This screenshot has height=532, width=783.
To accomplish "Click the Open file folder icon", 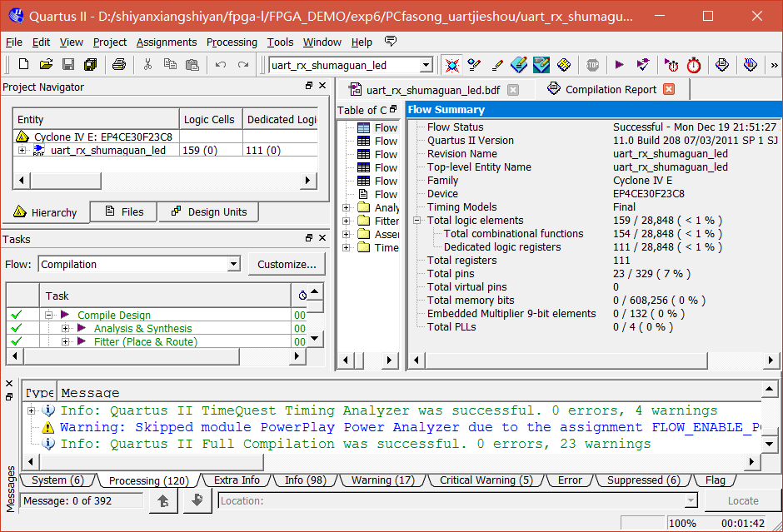I will (46, 64).
